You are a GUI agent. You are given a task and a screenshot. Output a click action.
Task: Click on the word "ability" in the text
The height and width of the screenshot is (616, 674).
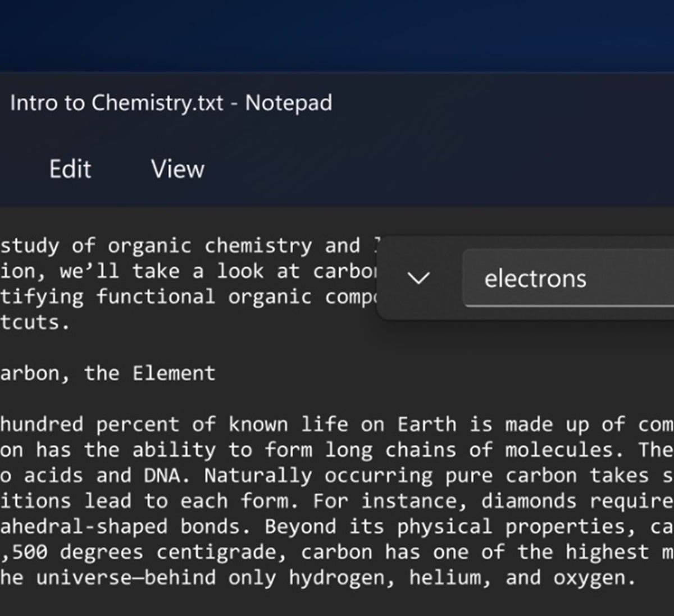[x=174, y=450]
